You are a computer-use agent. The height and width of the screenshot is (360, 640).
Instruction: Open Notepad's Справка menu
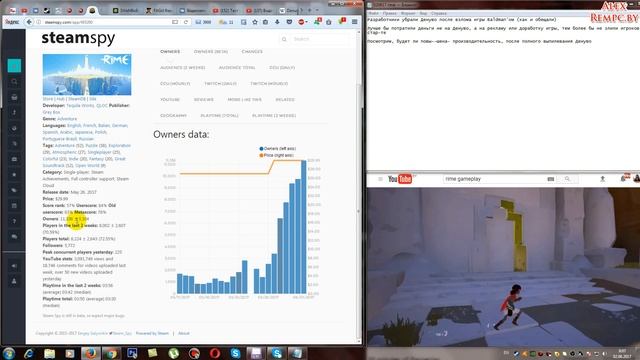coord(439,13)
